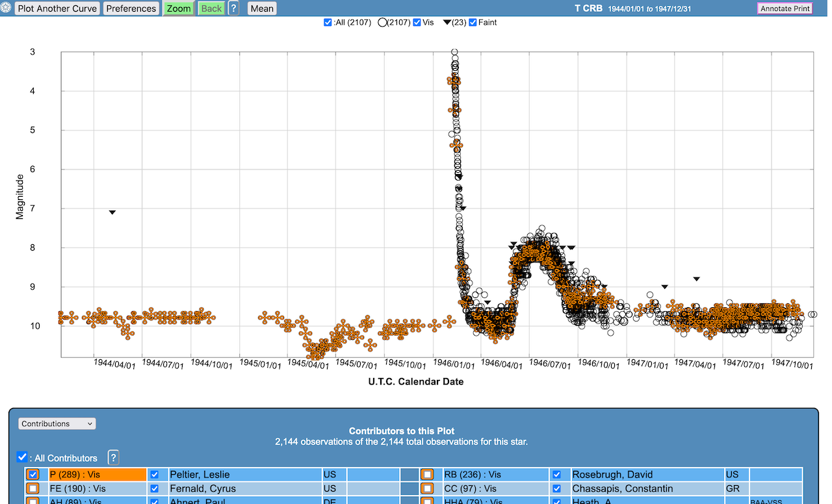Uncheck the Peltier, Leslie row checkbox
The height and width of the screenshot is (504, 832).
point(155,475)
